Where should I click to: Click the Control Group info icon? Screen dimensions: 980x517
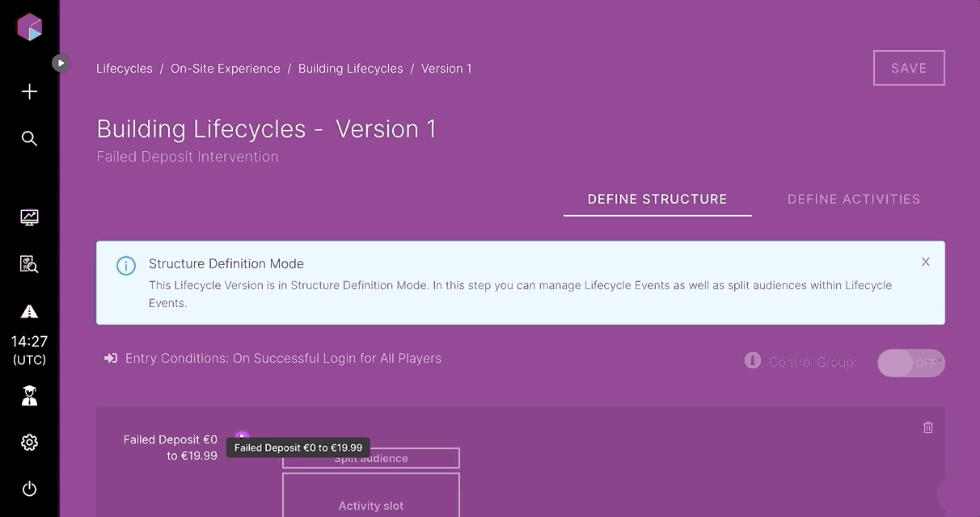coord(752,360)
